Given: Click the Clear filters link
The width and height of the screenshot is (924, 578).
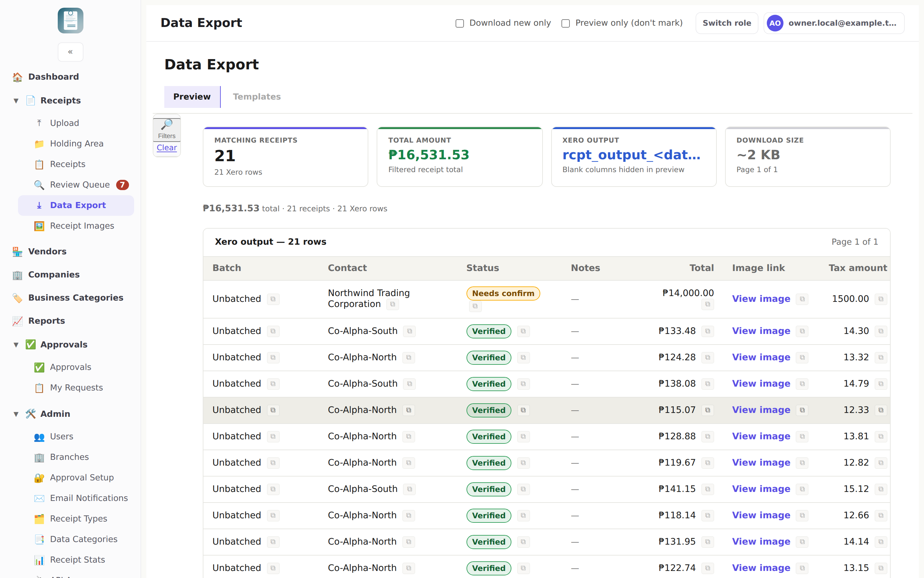Looking at the screenshot, I should click(x=167, y=148).
